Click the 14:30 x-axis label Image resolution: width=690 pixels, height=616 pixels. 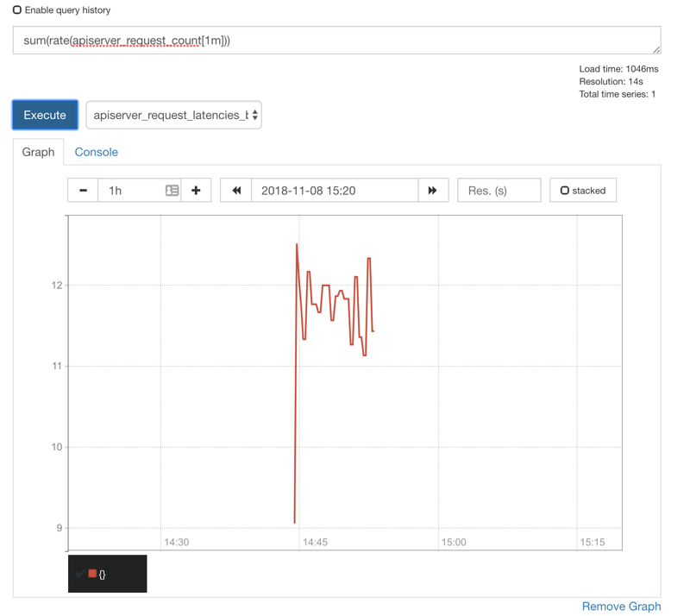177,542
